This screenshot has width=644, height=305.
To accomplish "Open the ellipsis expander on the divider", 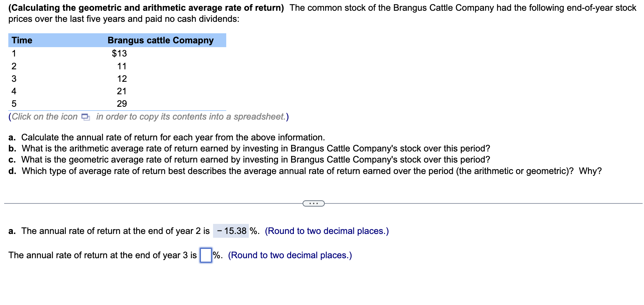I will [313, 203].
